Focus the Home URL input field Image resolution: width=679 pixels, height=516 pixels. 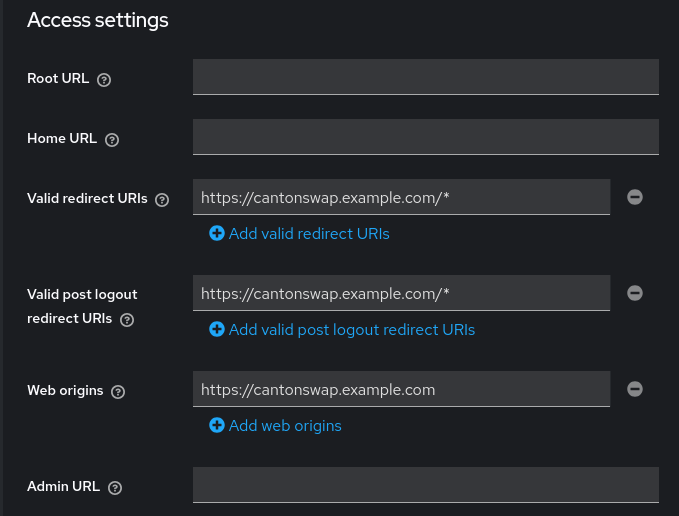(425, 137)
